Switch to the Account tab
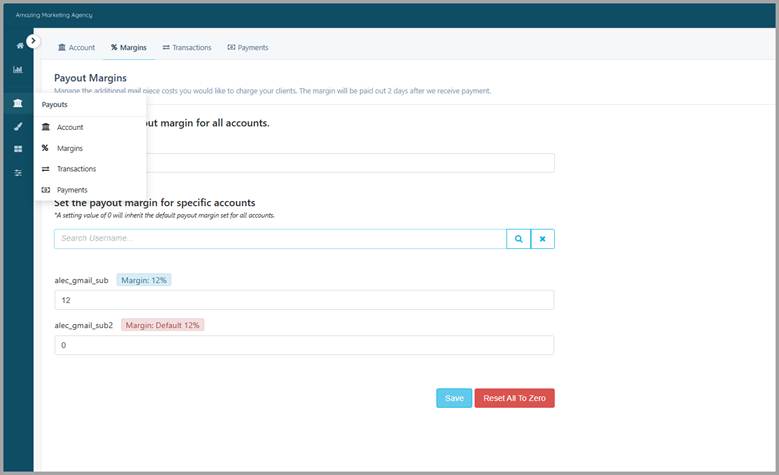Image resolution: width=779 pixels, height=475 pixels. click(x=76, y=47)
